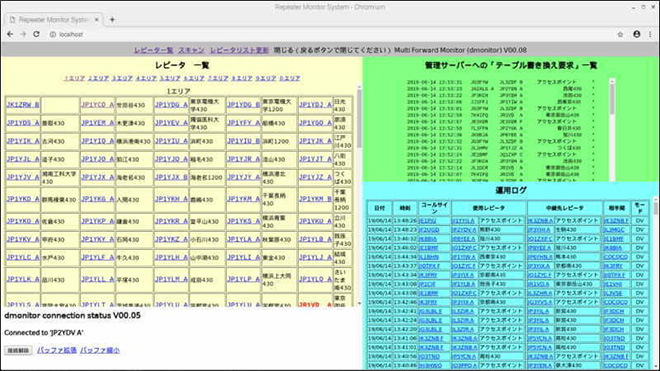Connect to repeater JP1YIU B

click(x=244, y=141)
